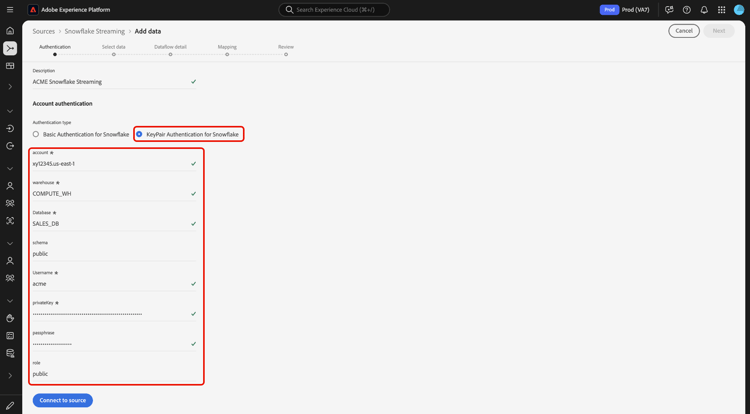Viewport: 750px width, 414px height.
Task: Click the Adobe Experience Platform logo
Action: pyautogui.click(x=33, y=10)
